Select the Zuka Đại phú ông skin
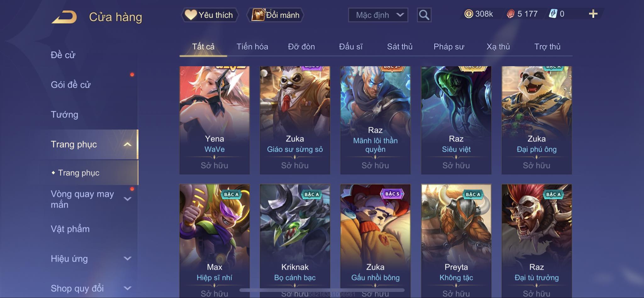Screen dimensions: 644x298 tap(536, 120)
